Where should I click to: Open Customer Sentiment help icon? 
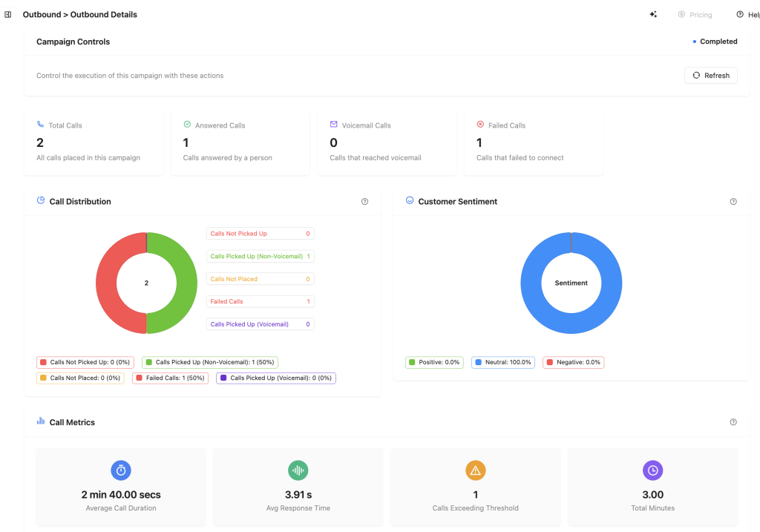click(x=733, y=202)
